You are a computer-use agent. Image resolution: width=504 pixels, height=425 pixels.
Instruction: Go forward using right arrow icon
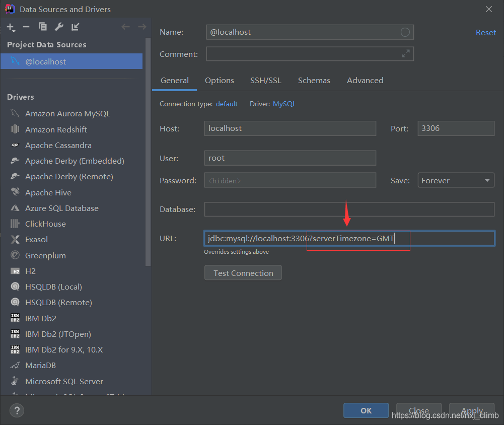point(142,27)
